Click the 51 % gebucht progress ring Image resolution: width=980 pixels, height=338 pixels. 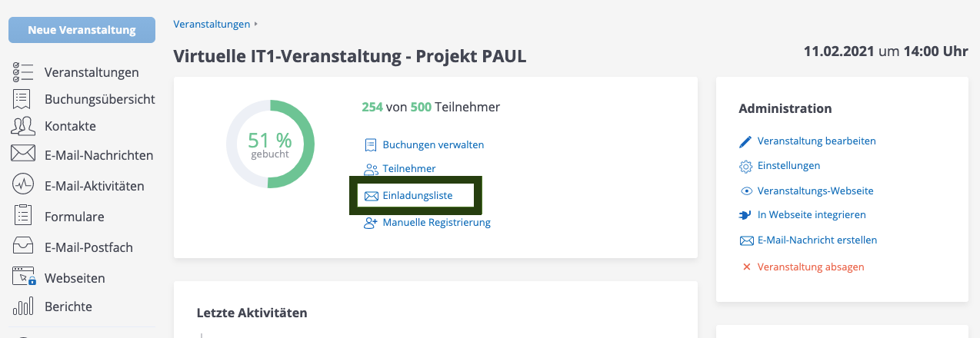coord(270,144)
